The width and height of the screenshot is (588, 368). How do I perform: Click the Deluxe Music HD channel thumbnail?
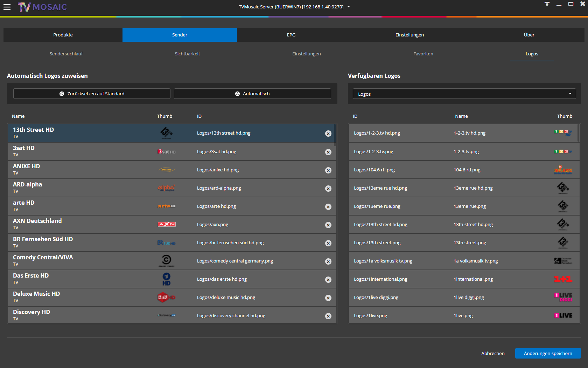pos(167,297)
